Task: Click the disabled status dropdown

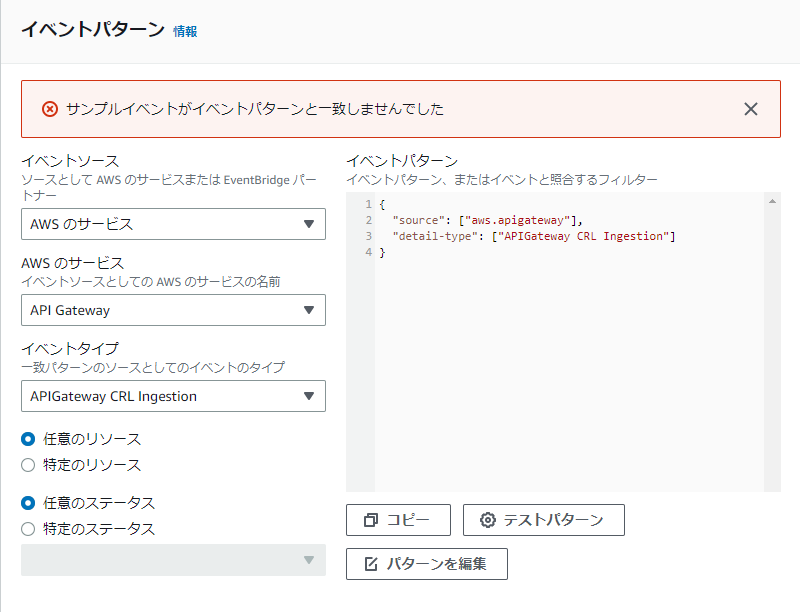Action: [173, 560]
